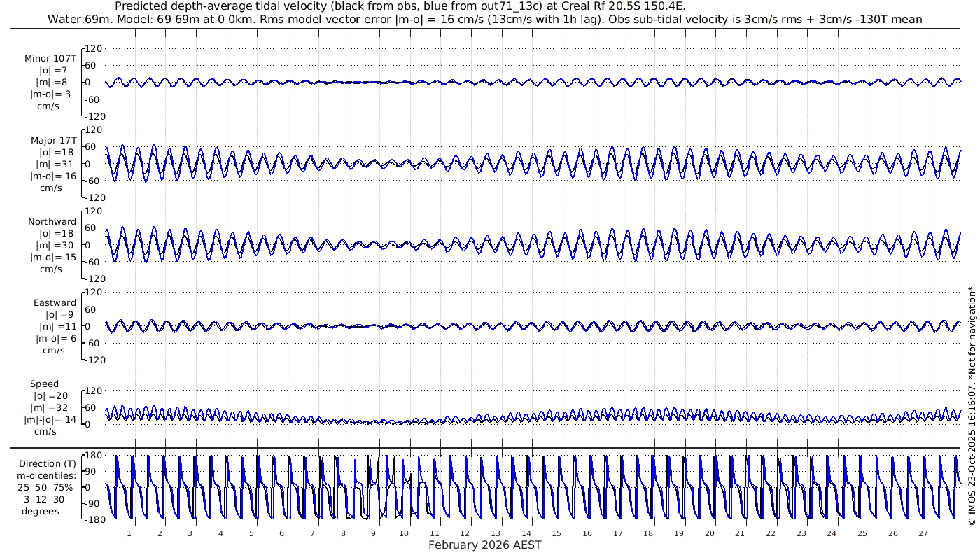Click the "120" tick of the Minor panel
980x560 pixels.
[x=94, y=48]
